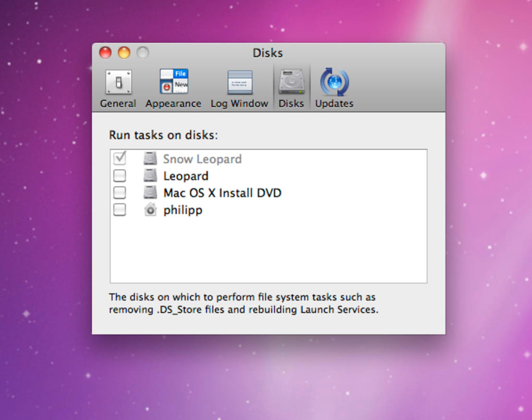Image resolution: width=532 pixels, height=420 pixels.
Task: Open the Appearance preferences pane
Action: [x=173, y=89]
